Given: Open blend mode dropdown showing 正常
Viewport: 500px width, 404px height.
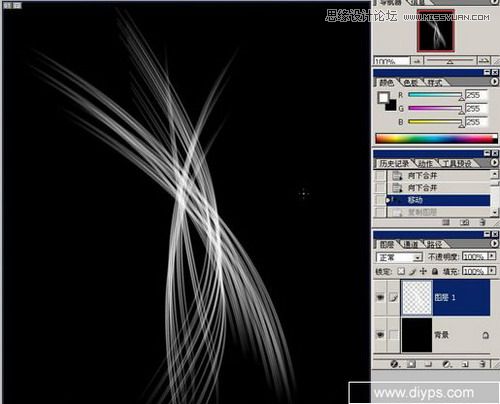Looking at the screenshot, I should click(x=399, y=257).
